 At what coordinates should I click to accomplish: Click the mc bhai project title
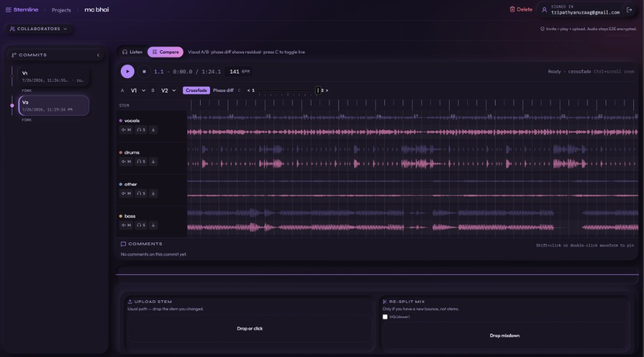coord(96,9)
